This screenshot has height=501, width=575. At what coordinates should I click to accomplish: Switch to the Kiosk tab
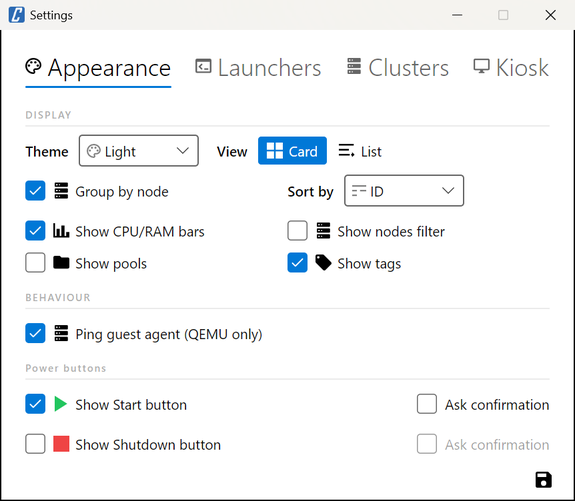[x=511, y=68]
